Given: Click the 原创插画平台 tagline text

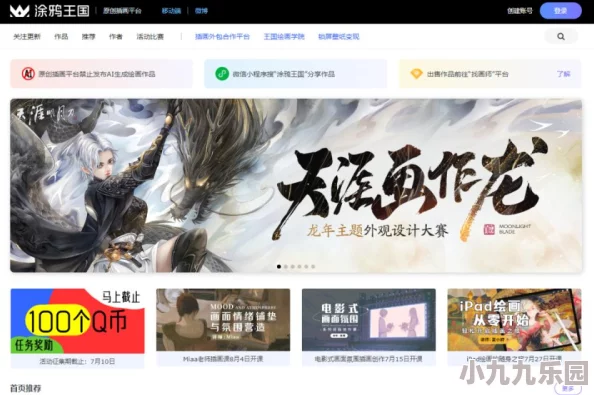Looking at the screenshot, I should [122, 11].
